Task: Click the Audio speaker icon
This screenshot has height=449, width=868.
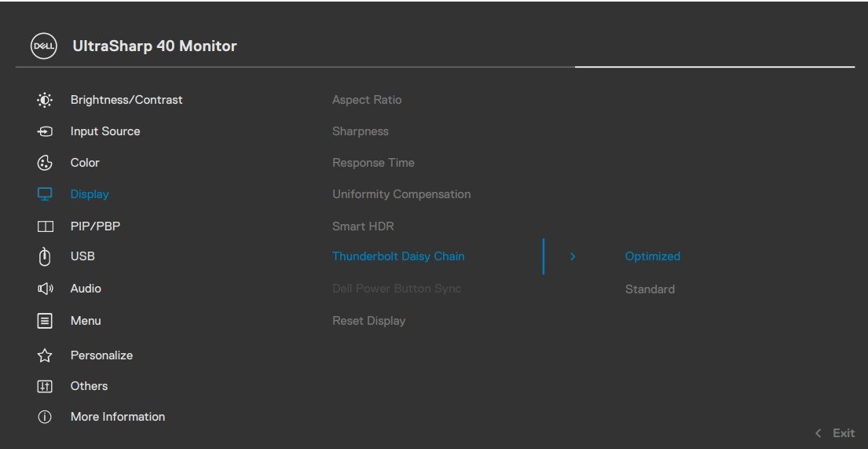Action: point(45,289)
